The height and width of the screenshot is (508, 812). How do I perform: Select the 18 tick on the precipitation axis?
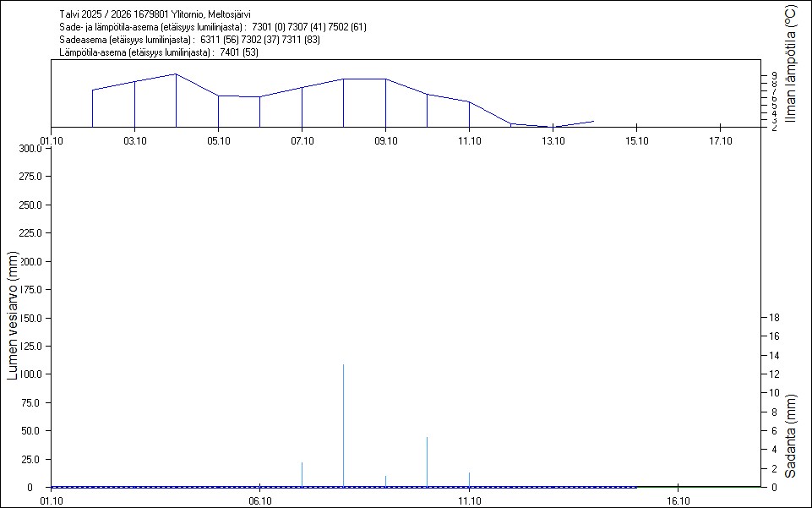click(770, 318)
